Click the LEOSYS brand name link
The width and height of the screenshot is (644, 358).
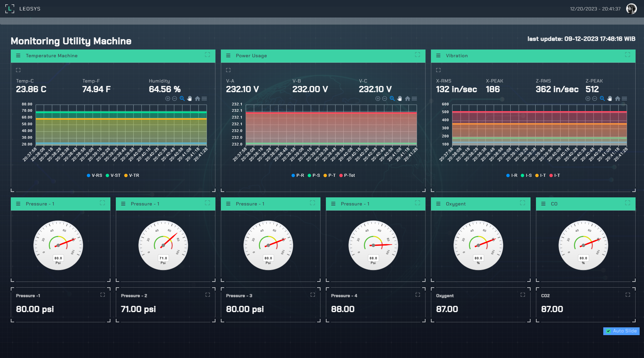pos(30,9)
